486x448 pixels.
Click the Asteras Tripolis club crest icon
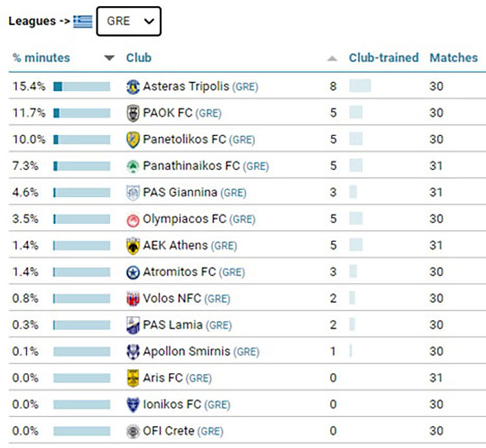(133, 86)
